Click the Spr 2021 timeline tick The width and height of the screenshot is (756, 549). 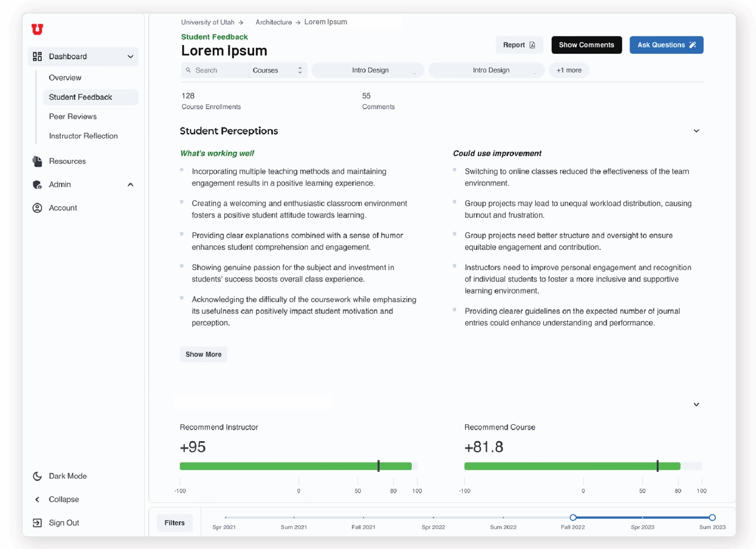(226, 517)
